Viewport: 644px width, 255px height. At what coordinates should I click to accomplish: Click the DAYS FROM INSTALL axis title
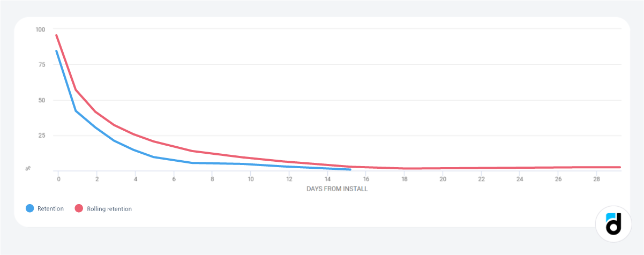coord(337,189)
